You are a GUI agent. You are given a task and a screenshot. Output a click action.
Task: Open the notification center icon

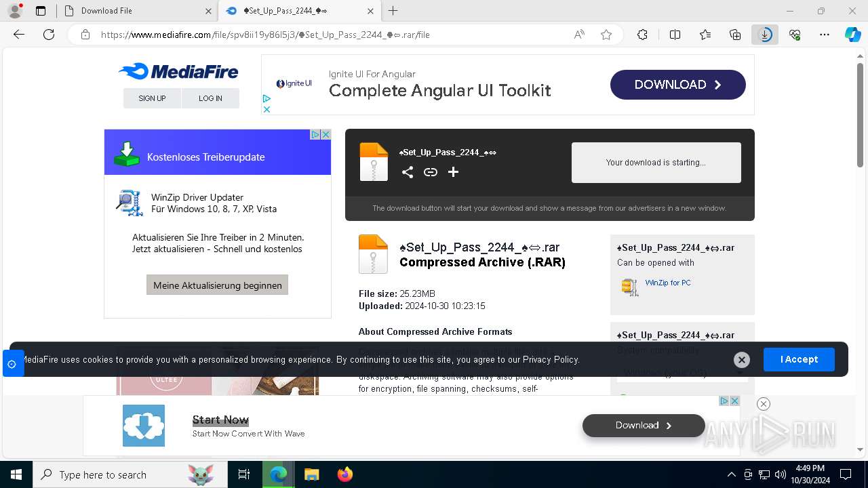click(846, 474)
